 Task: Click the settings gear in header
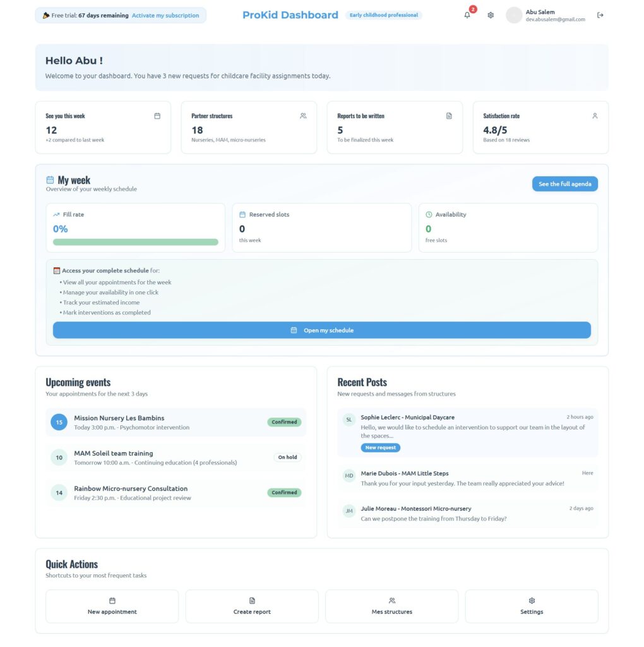pos(491,15)
